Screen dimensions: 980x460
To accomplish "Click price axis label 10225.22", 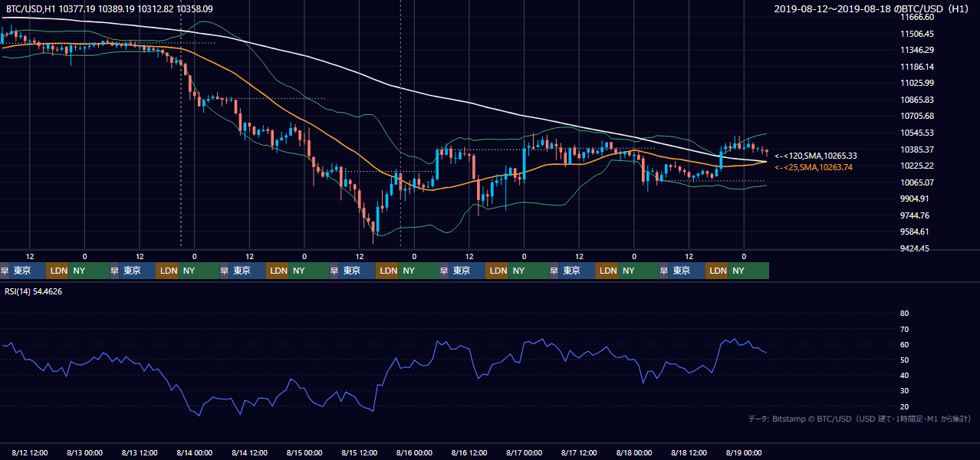I will pyautogui.click(x=917, y=166).
